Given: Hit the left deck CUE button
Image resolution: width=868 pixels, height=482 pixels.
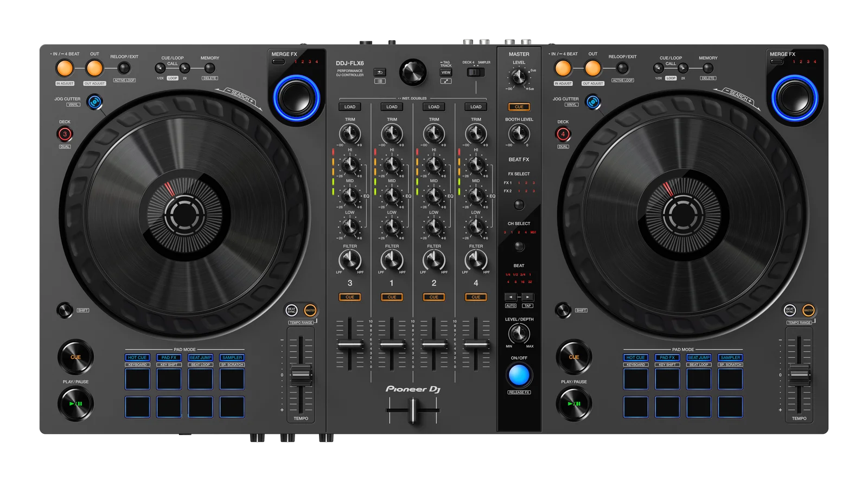Looking at the screenshot, I should tap(75, 357).
